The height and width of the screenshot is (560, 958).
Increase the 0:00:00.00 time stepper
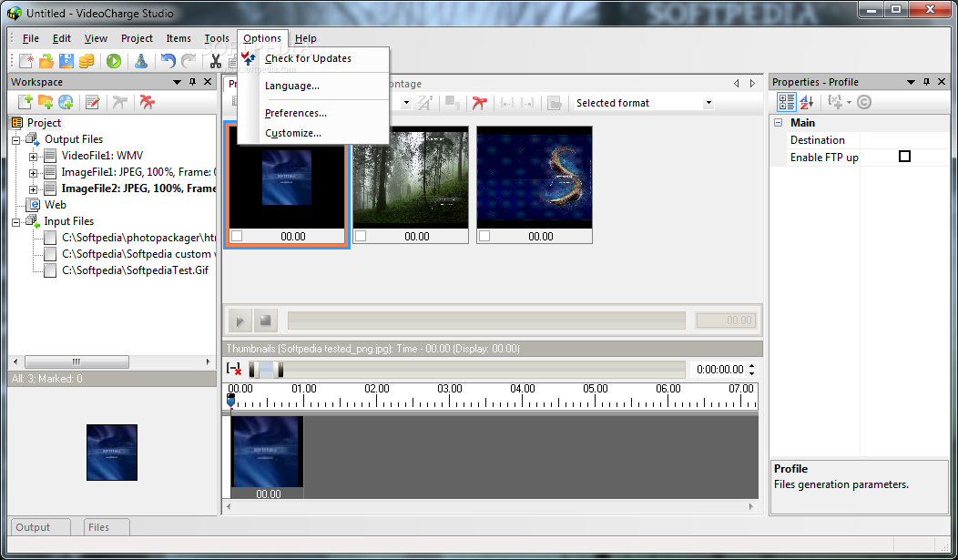click(x=751, y=366)
